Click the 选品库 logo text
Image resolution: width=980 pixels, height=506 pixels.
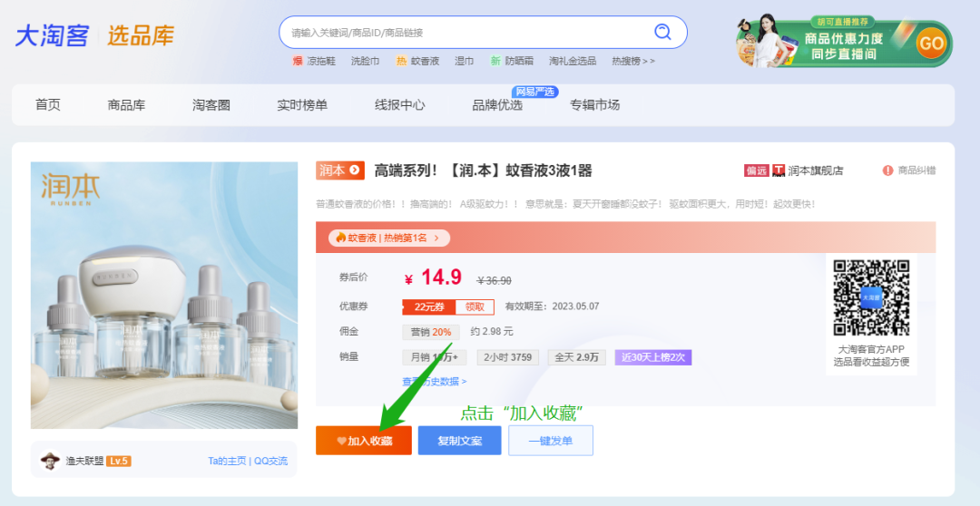[x=141, y=35]
